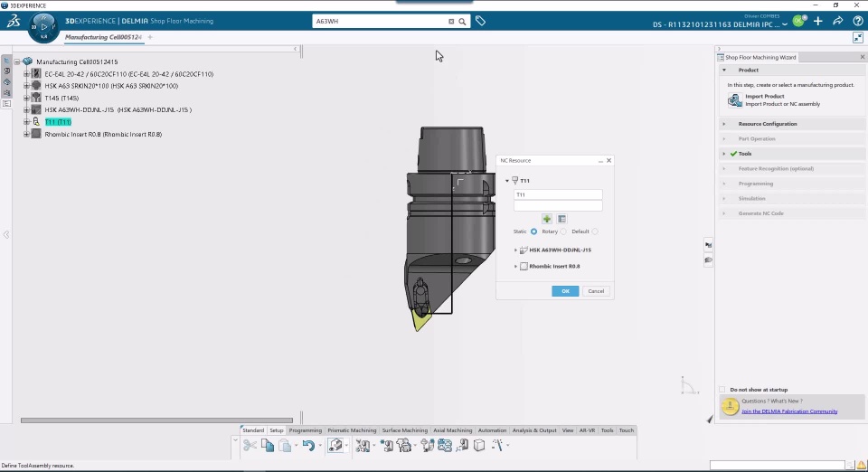
Task: Click the warning triangle in status bar
Action: pos(862,466)
